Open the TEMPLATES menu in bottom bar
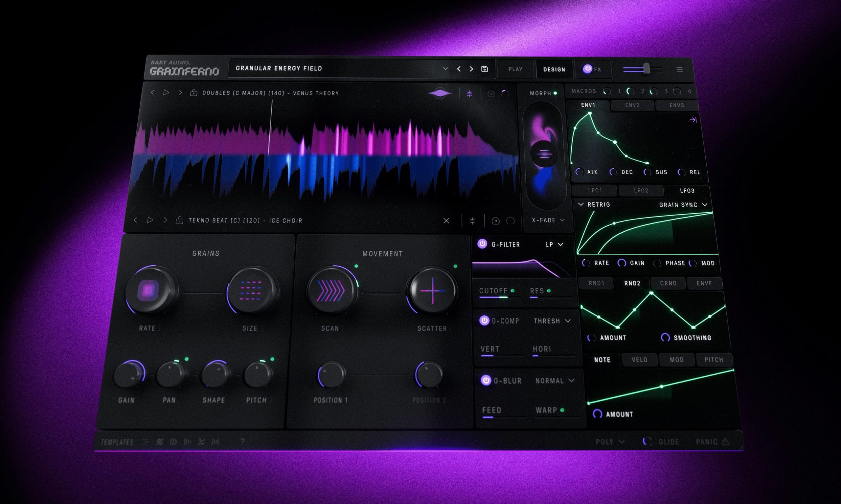The width and height of the screenshot is (841, 504). (117, 442)
